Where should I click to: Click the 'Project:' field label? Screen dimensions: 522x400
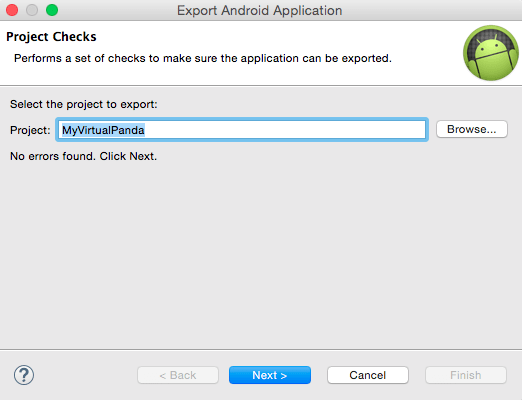[30, 130]
